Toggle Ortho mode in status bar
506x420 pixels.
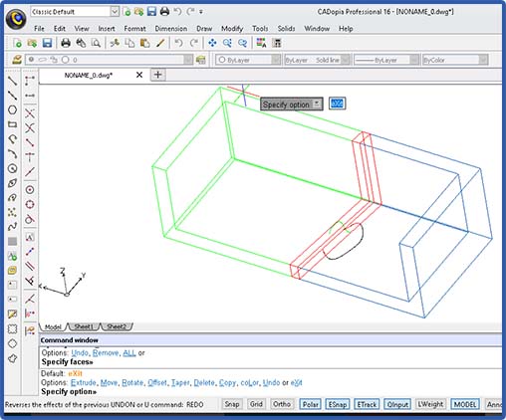[x=282, y=404]
